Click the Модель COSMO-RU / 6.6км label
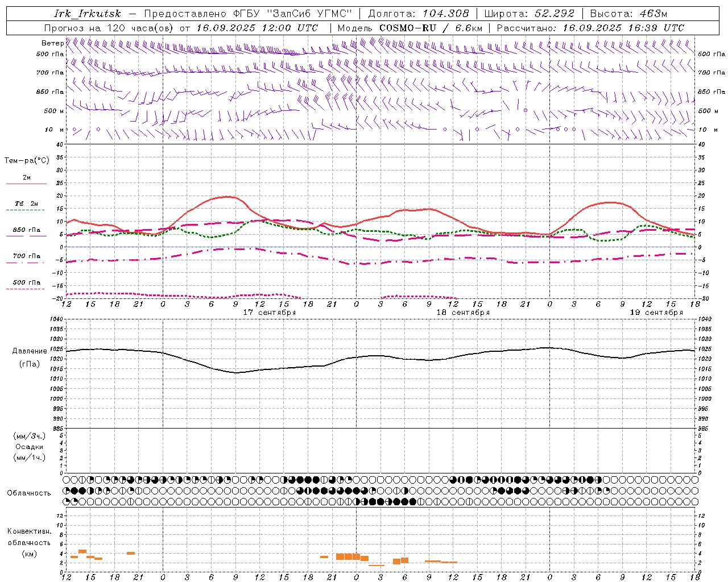728x582 pixels. tap(409, 28)
